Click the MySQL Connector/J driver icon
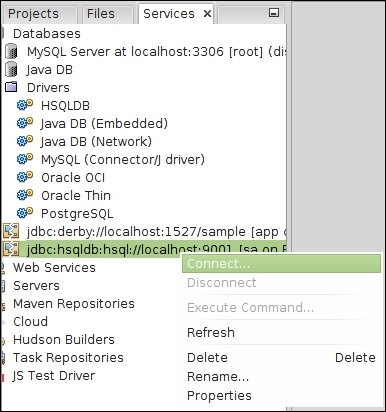 coord(25,159)
